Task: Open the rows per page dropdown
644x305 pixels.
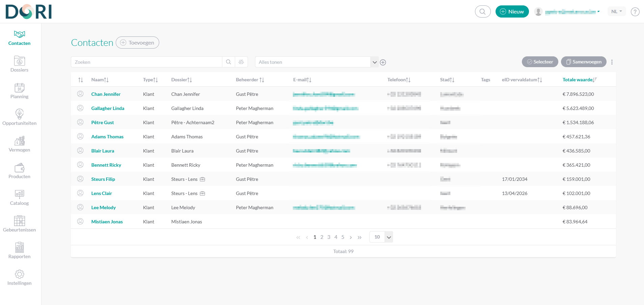Action: [x=389, y=237]
